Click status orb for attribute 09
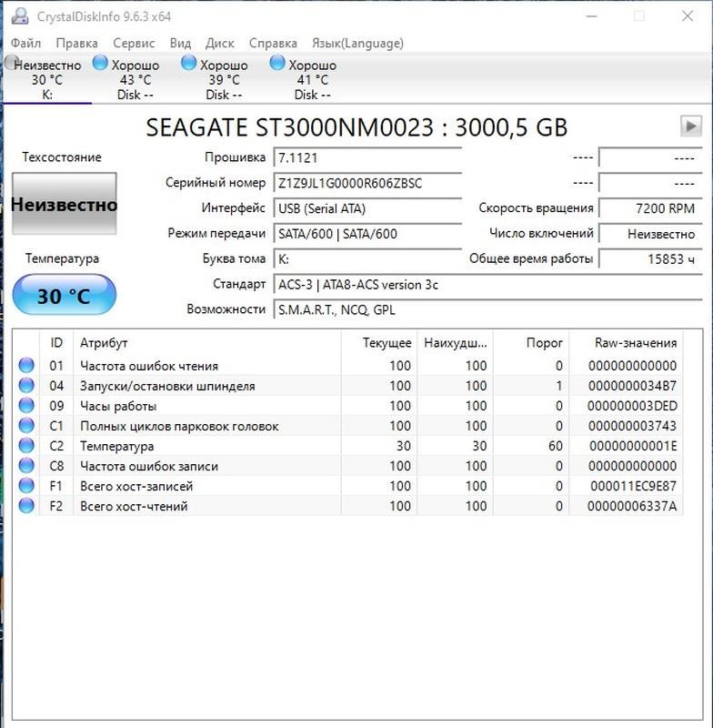Screen dimensions: 713x728 [x=26, y=405]
